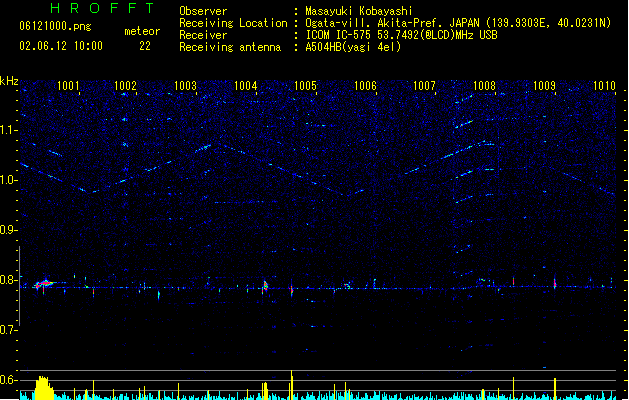
Task: Click the Observer label
Action: (x=203, y=11)
